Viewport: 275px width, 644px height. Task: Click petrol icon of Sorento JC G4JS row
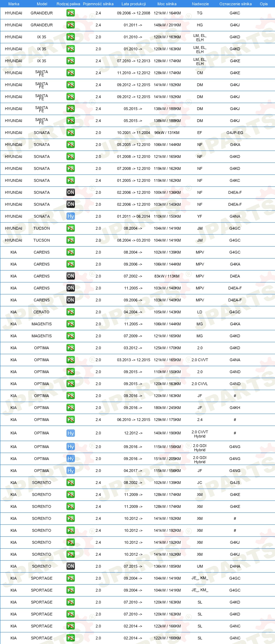[x=71, y=483]
